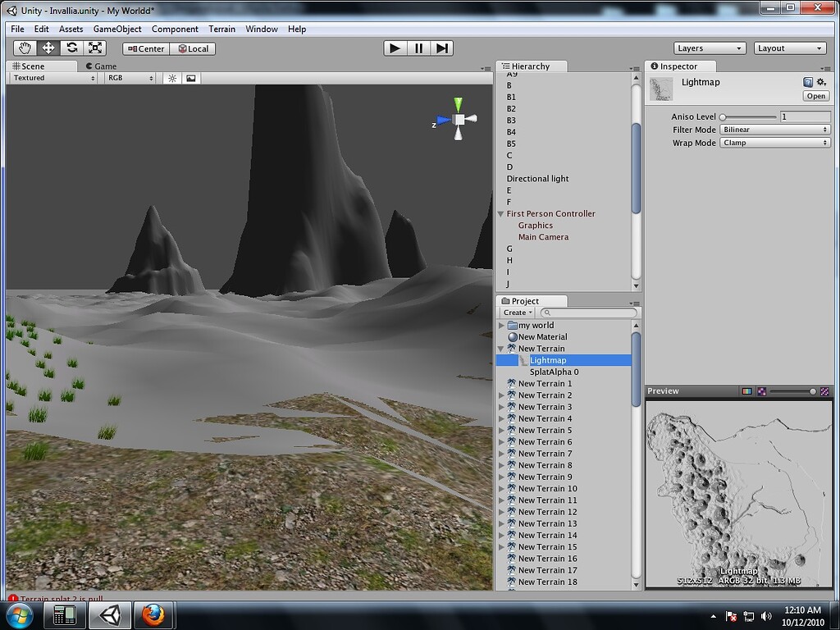Screen dimensions: 840x630
Task: Select the Hand pan tool
Action: (24, 48)
